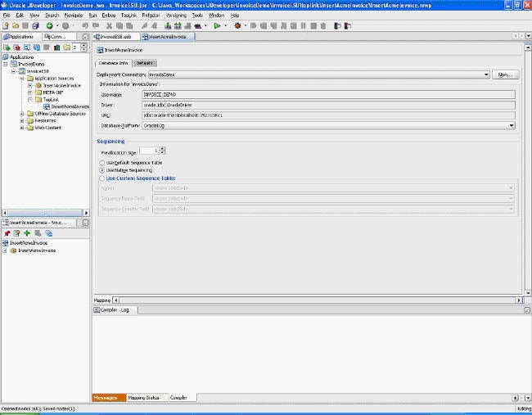
Task: Click the Debug bug toolbar icon
Action: (237, 25)
